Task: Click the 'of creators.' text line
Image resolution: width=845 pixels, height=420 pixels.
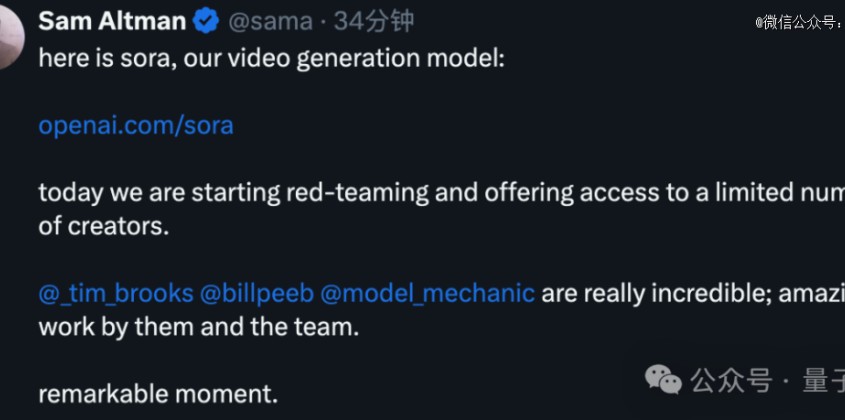Action: pos(104,226)
